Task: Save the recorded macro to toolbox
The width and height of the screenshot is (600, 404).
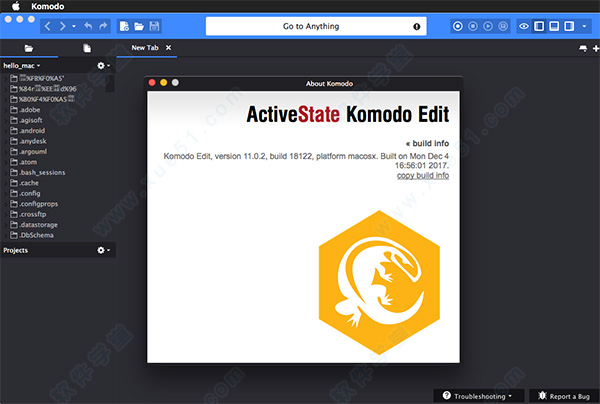Action: (x=503, y=26)
